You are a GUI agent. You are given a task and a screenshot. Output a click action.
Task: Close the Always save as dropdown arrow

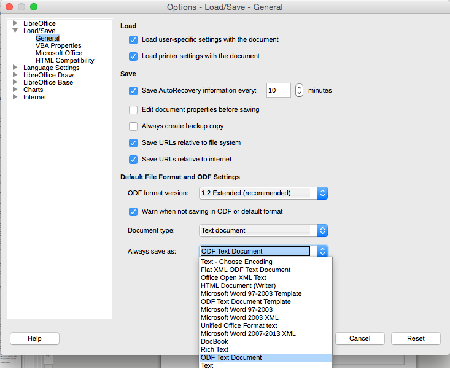click(x=322, y=251)
